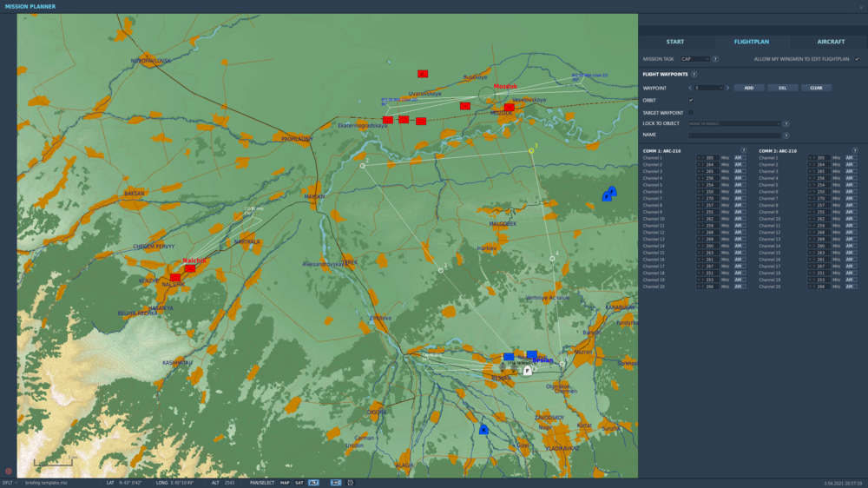868x488 pixels.
Task: Click the red icon in the bottom-left corner
Action: point(9,472)
